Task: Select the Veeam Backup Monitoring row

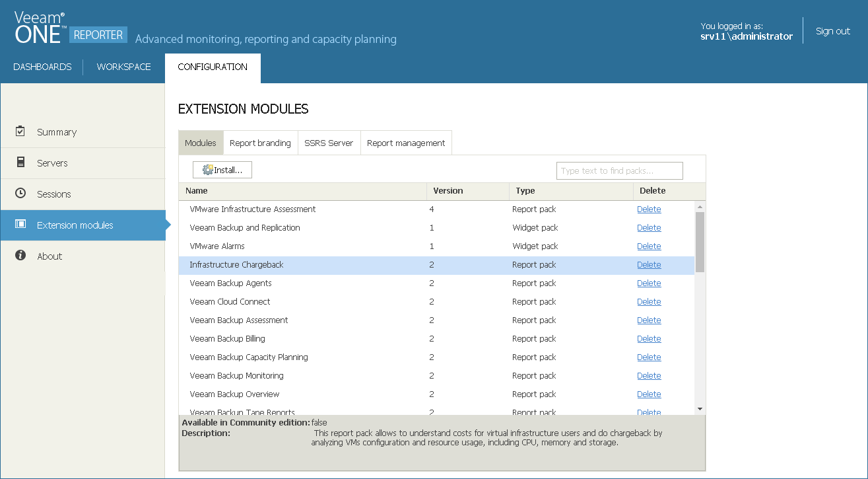Action: 436,376
